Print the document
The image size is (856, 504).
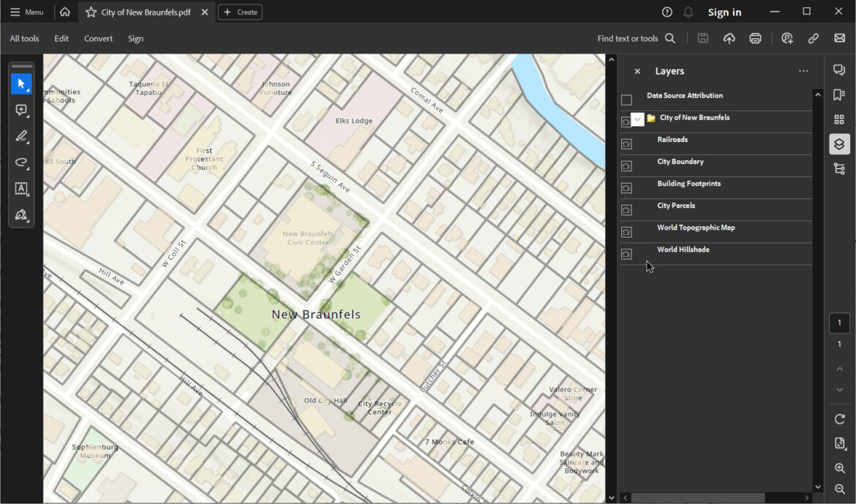[x=756, y=38]
